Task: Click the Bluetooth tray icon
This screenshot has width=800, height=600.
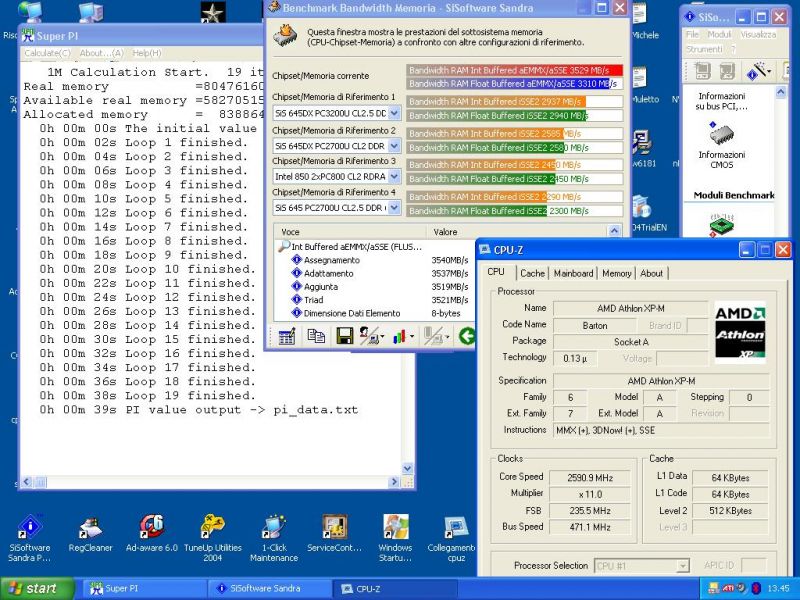Action: pos(756,588)
